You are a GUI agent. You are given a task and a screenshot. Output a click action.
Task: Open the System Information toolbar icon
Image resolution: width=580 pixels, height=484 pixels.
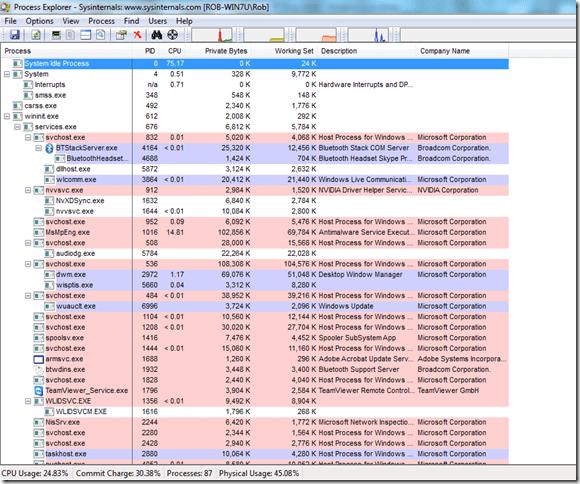pos(56,35)
